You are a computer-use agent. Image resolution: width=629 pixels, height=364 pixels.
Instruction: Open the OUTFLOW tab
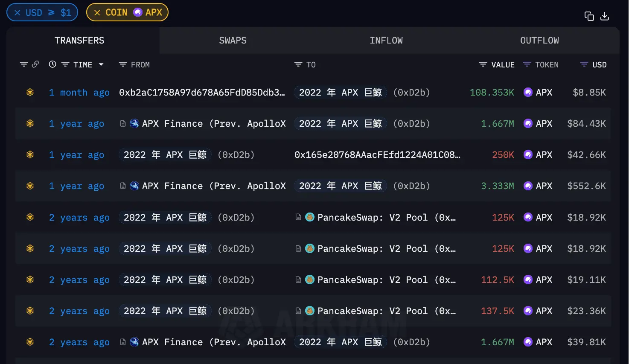coord(539,41)
